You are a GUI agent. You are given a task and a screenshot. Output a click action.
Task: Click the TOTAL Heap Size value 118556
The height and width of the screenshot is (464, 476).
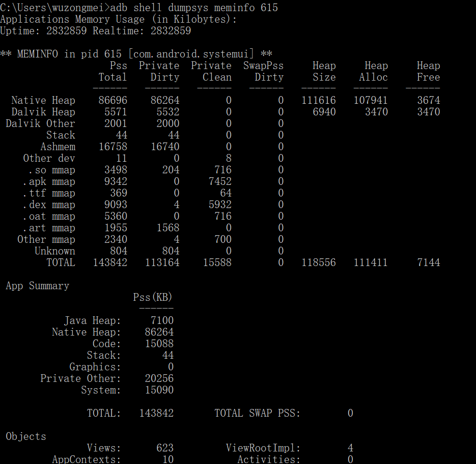pyautogui.click(x=319, y=262)
